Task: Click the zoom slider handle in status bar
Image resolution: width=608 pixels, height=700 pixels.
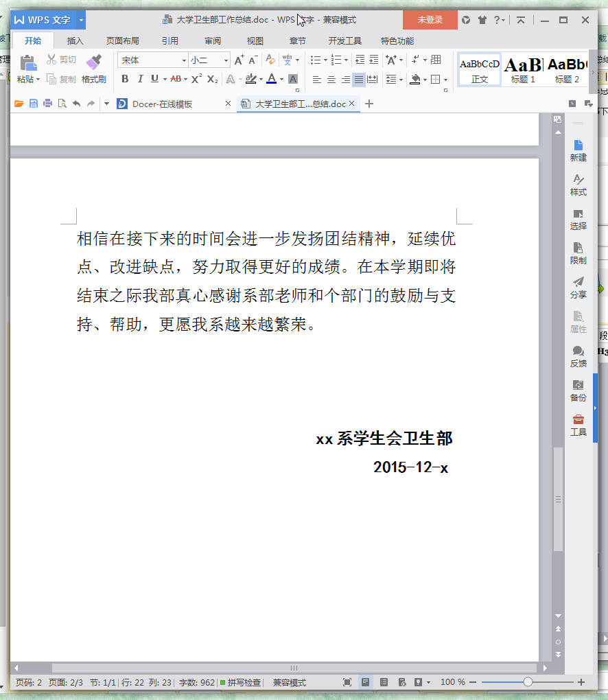Action: [x=528, y=682]
